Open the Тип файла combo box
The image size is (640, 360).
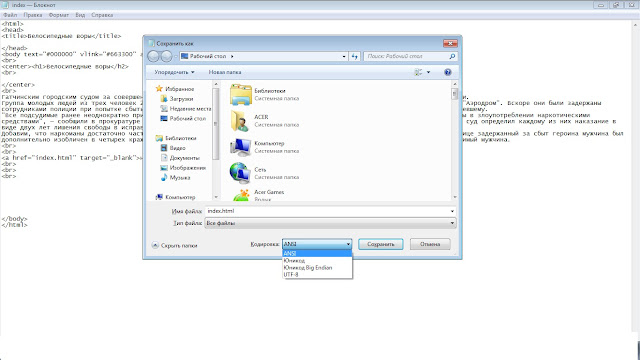coord(330,223)
